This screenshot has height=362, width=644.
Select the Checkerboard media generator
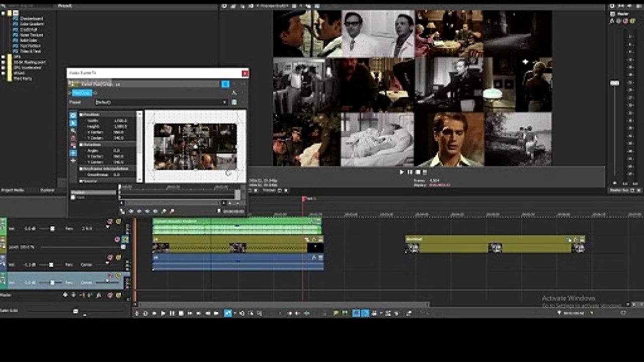point(32,19)
